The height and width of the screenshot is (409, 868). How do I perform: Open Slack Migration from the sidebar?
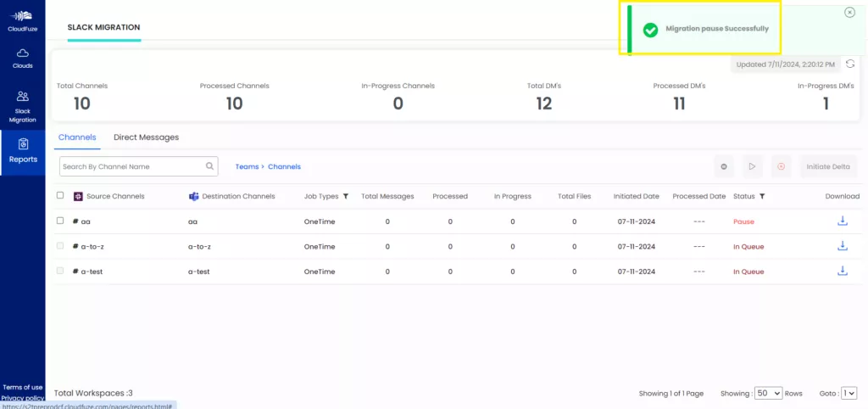pyautogui.click(x=23, y=107)
